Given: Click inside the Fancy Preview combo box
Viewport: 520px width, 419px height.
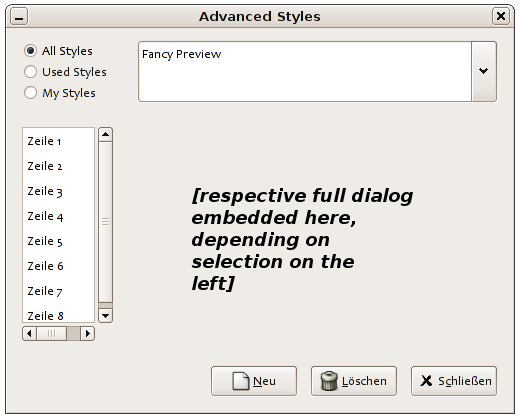Looking at the screenshot, I should pos(305,71).
